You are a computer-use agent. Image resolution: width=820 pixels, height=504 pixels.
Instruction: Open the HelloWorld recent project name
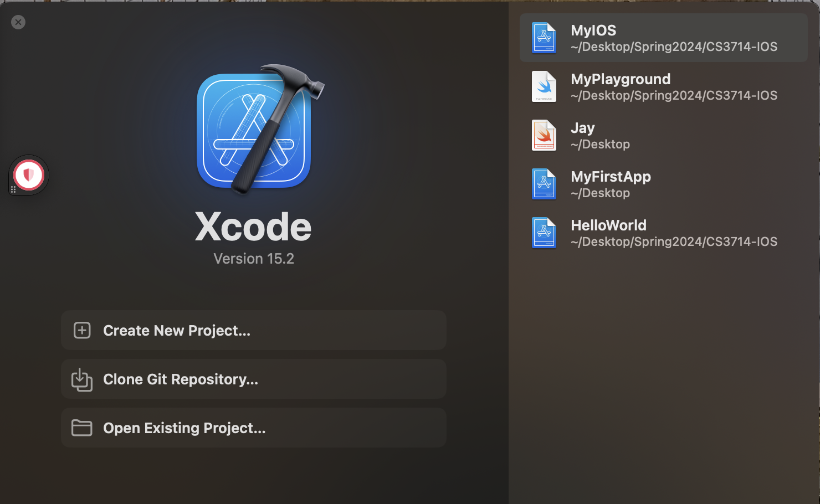(x=608, y=225)
